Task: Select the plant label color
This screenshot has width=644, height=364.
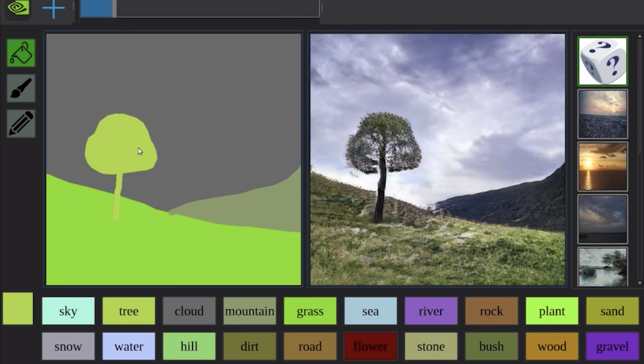Action: pyautogui.click(x=552, y=311)
